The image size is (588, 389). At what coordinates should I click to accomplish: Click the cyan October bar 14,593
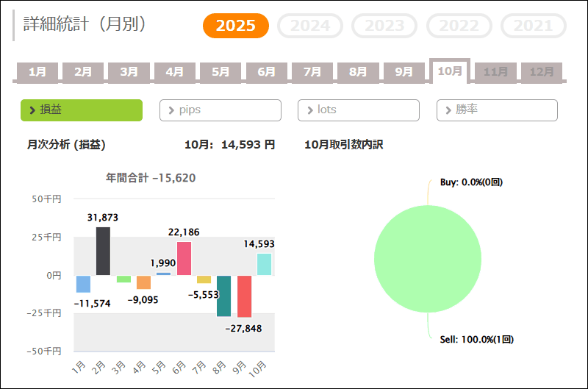265,264
